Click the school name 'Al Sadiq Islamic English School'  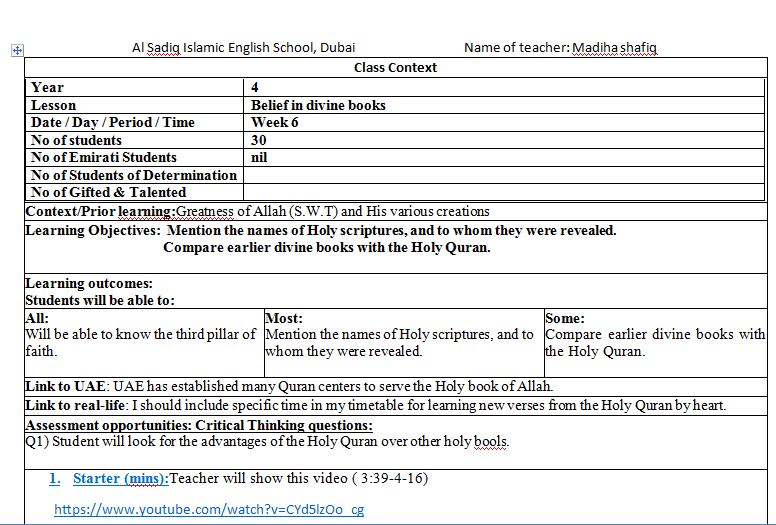click(243, 47)
